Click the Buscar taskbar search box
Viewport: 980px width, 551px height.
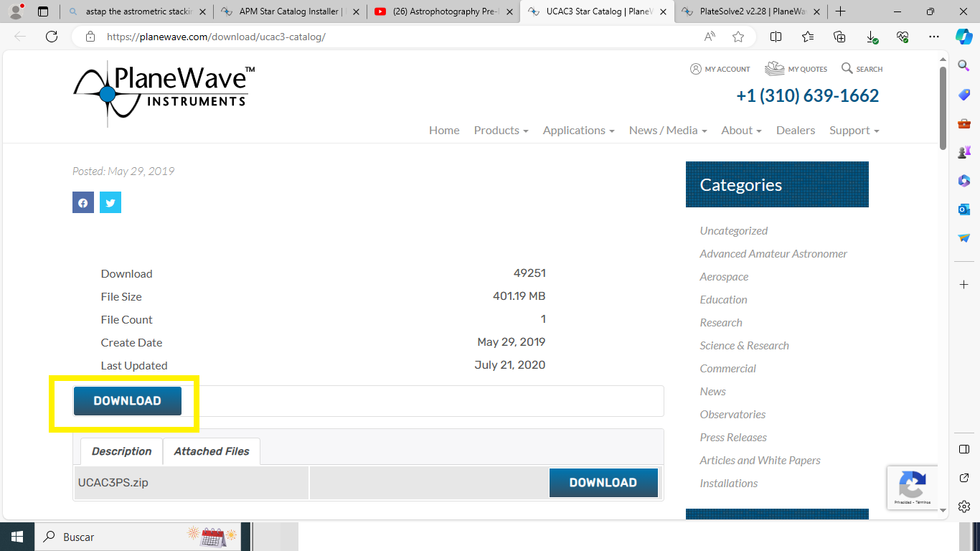tap(137, 537)
